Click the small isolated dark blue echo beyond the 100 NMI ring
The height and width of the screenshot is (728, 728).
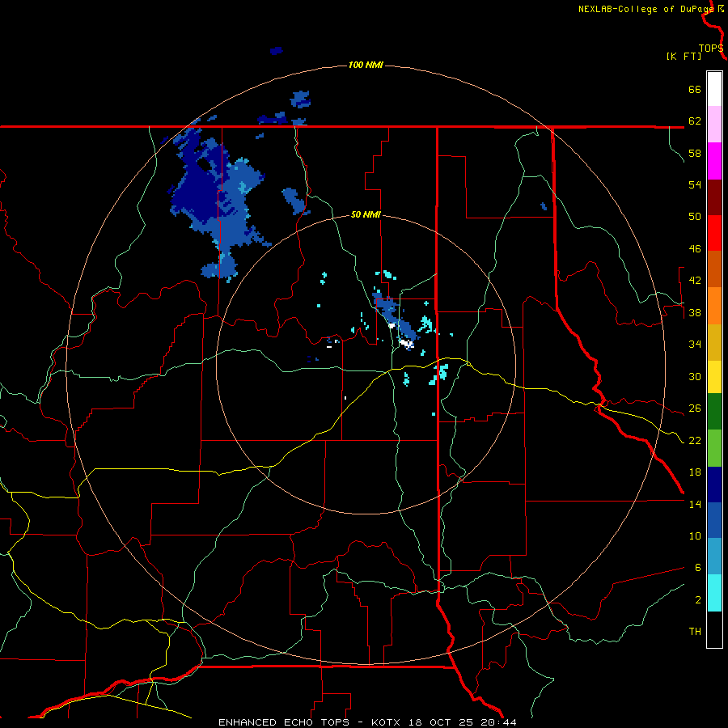tap(277, 51)
